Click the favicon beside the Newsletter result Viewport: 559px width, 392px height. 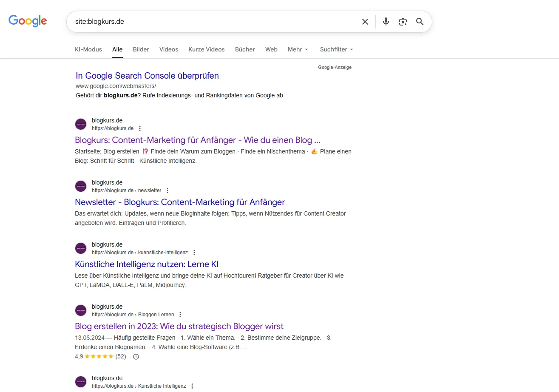80,186
